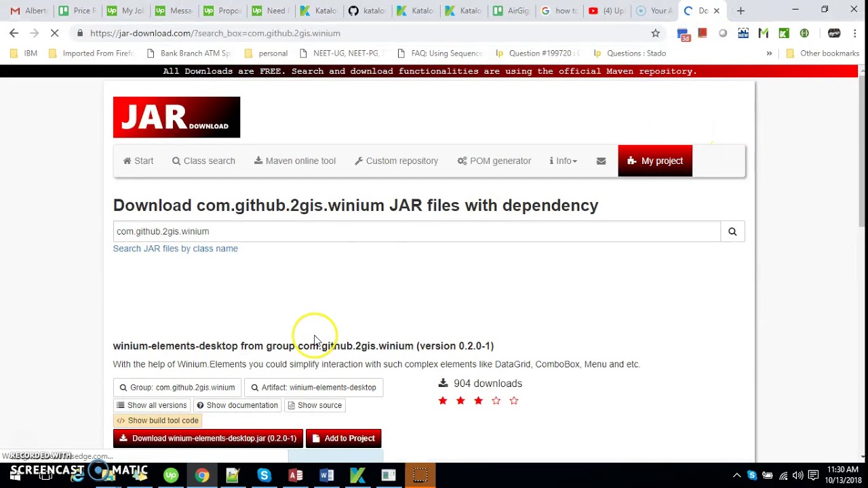Open Class search in navbar
Image resolution: width=868 pixels, height=488 pixels.
pyautogui.click(x=203, y=161)
